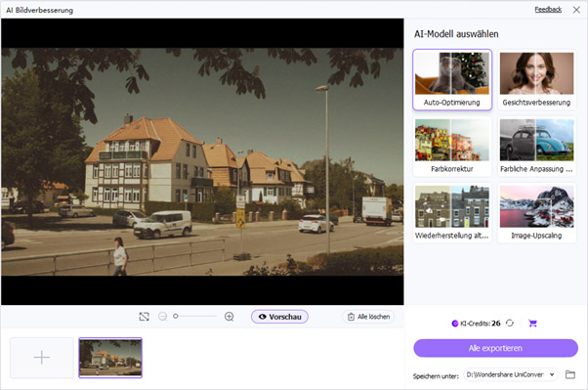Click the fit-to-screen icon
Screen dimensions: 588x390
tap(144, 317)
